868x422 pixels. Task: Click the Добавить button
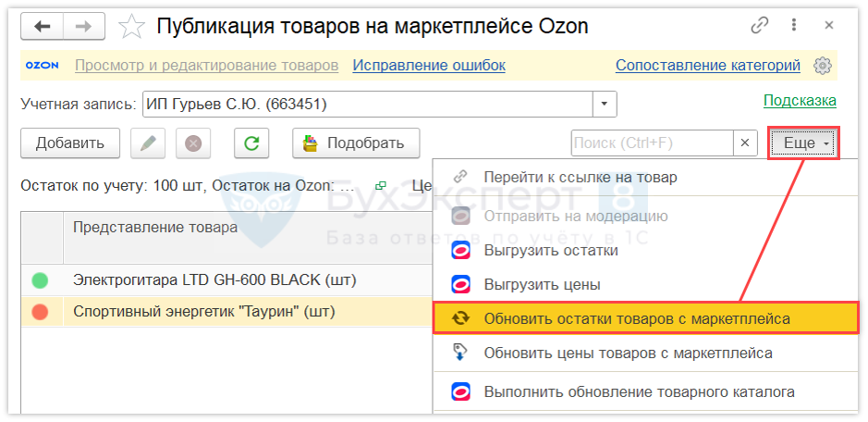[x=70, y=143]
